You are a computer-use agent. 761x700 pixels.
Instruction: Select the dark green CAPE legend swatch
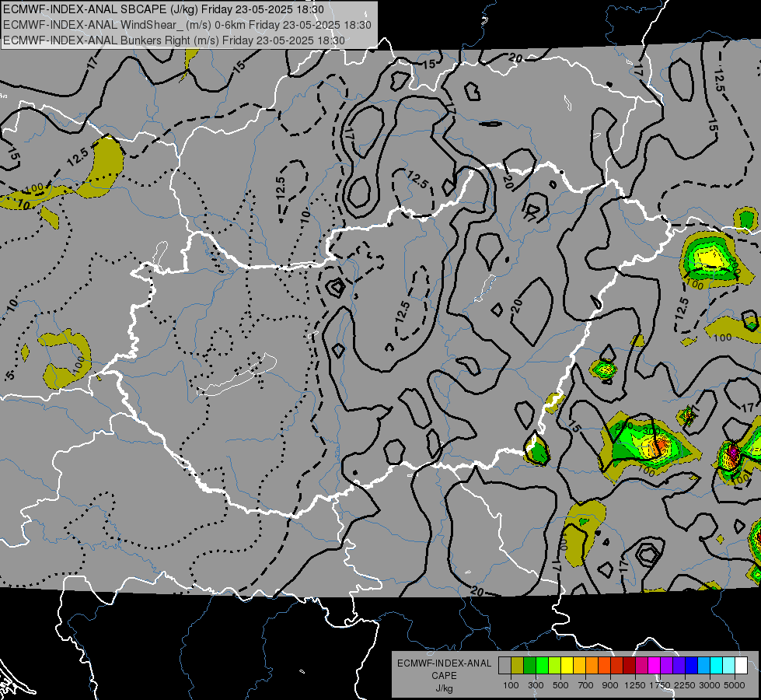[529, 666]
